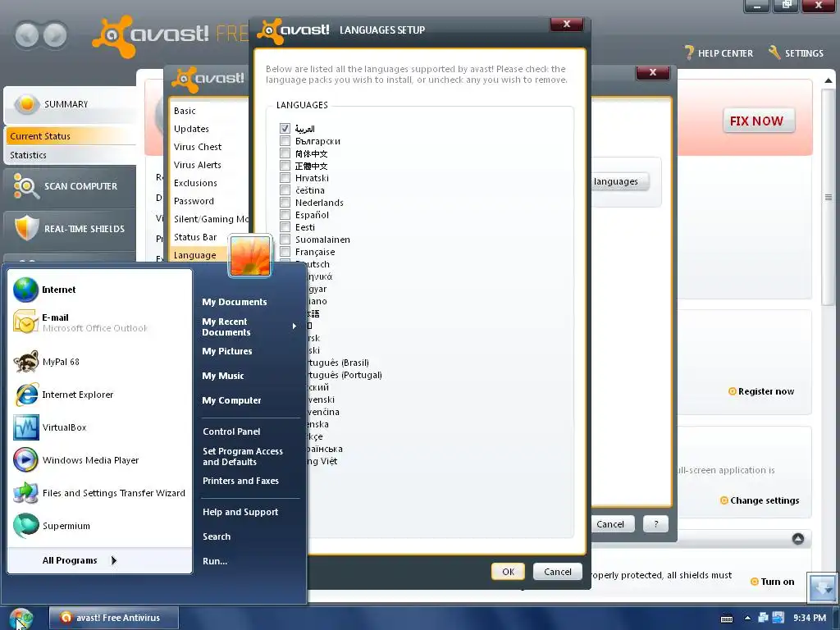840x630 pixels.
Task: Click the Register now link
Action: click(x=766, y=391)
